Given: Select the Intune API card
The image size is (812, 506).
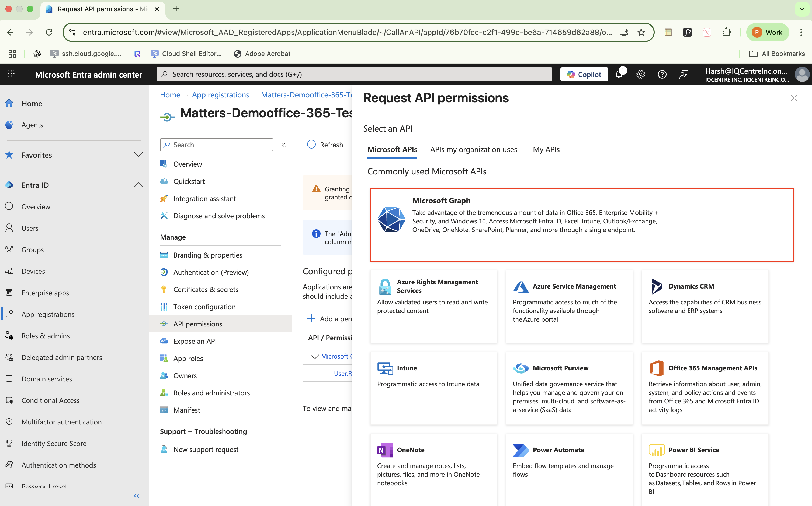Looking at the screenshot, I should point(433,388).
